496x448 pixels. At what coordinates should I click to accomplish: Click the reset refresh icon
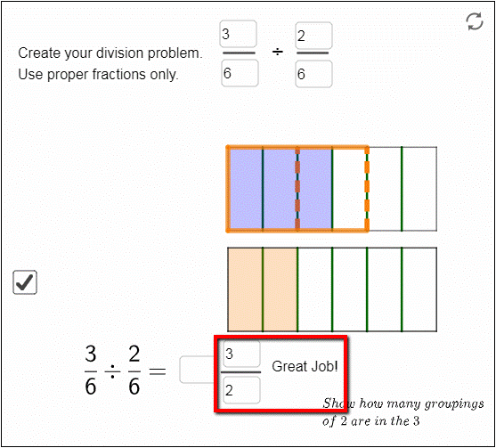pos(475,21)
